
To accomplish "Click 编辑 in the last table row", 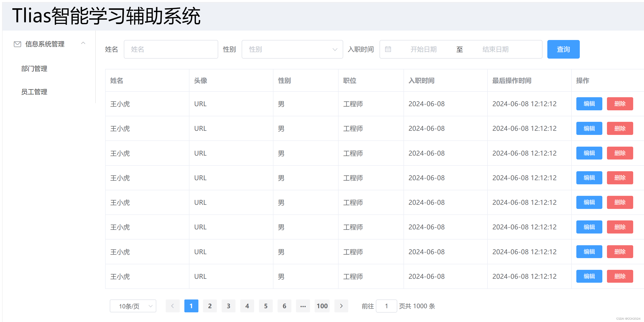I will (x=589, y=276).
